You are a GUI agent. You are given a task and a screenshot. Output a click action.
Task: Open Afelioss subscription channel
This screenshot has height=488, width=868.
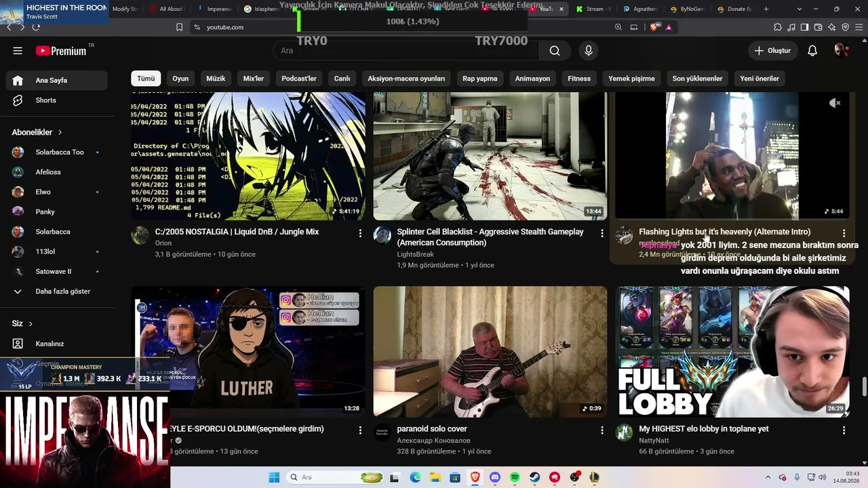coord(57,172)
